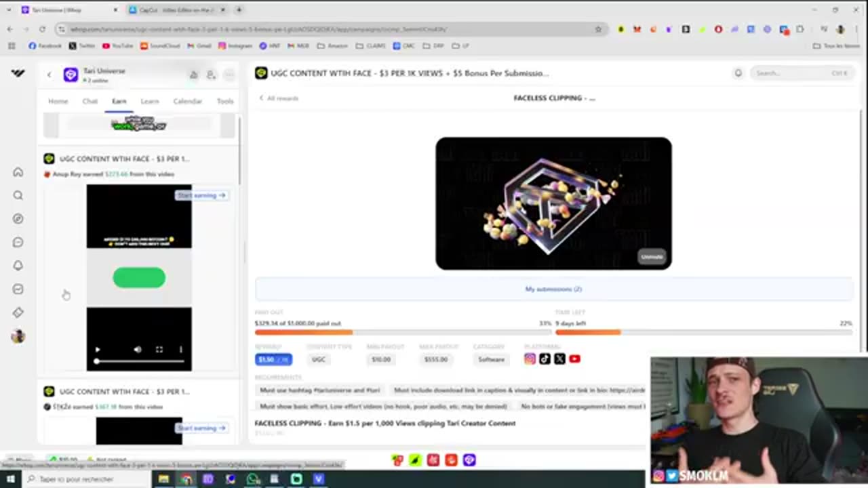
Task: Open the bell notifications icon in left sidebar
Action: [18, 266]
